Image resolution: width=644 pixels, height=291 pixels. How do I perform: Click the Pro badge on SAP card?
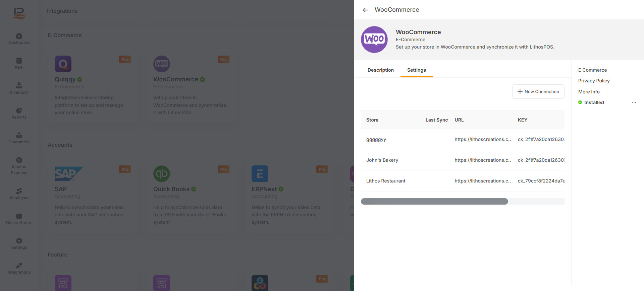[125, 169]
